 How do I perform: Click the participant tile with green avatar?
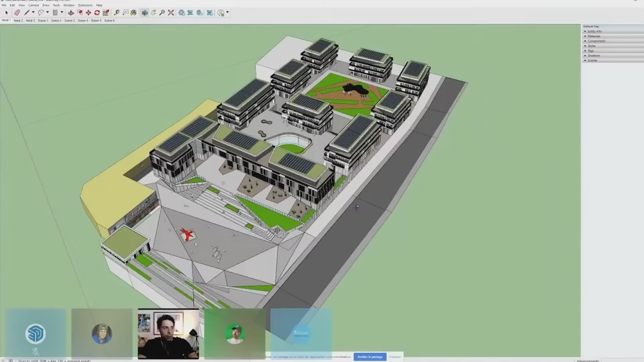click(235, 334)
